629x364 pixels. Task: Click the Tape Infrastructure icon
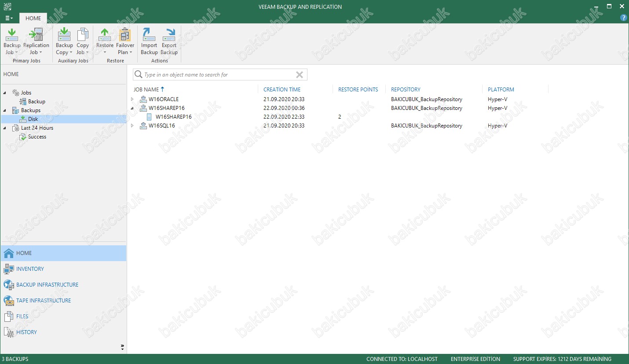coord(9,301)
